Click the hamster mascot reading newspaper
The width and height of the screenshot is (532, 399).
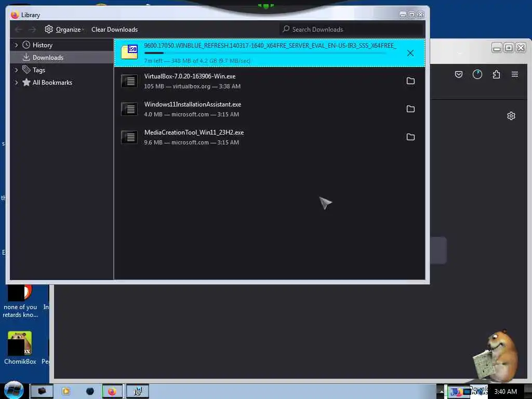(x=495, y=355)
